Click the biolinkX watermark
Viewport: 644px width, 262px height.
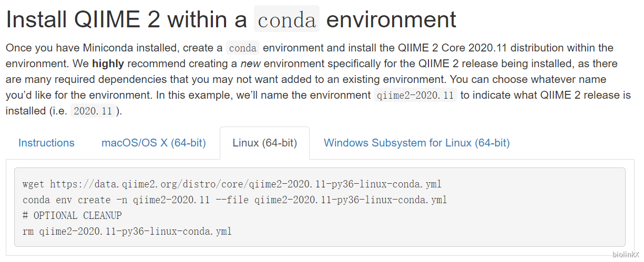point(625,255)
